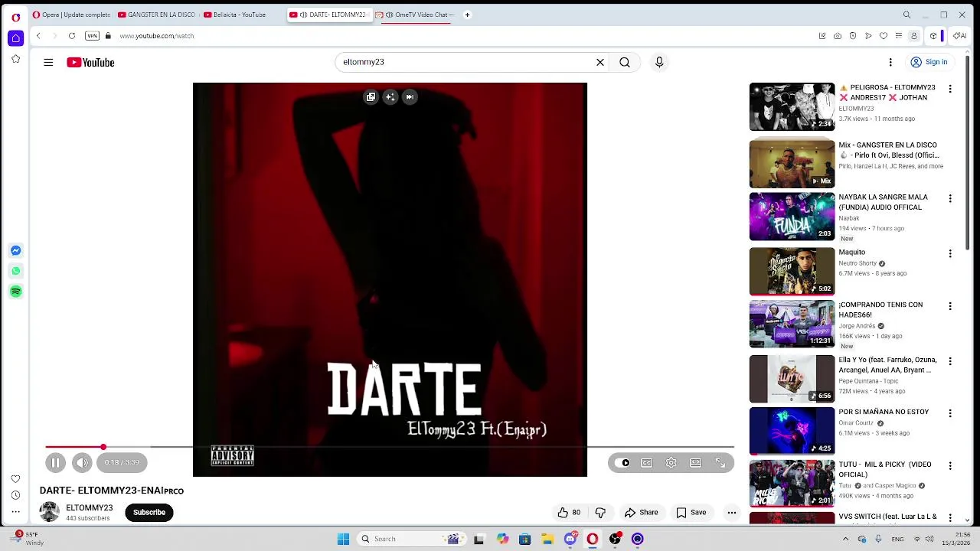
Task: Turn on closed captions
Action: click(647, 462)
